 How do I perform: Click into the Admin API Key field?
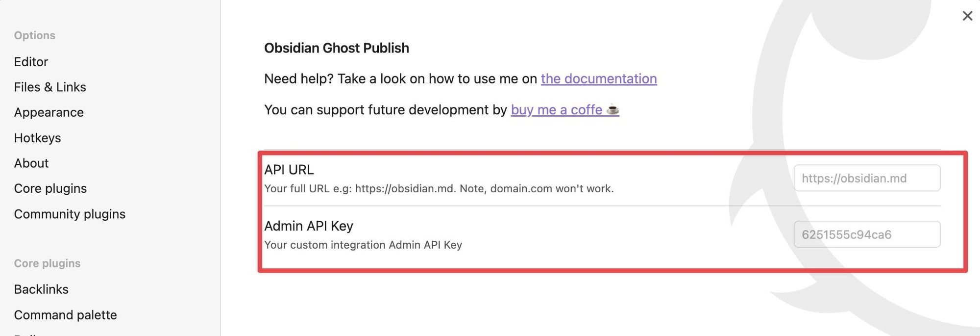866,234
